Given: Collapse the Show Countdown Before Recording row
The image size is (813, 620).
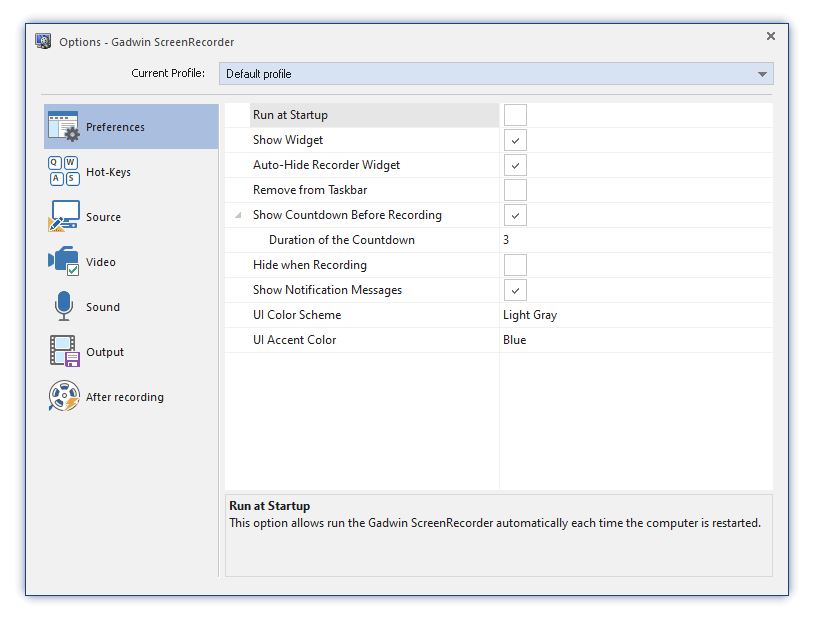Looking at the screenshot, I should (238, 215).
